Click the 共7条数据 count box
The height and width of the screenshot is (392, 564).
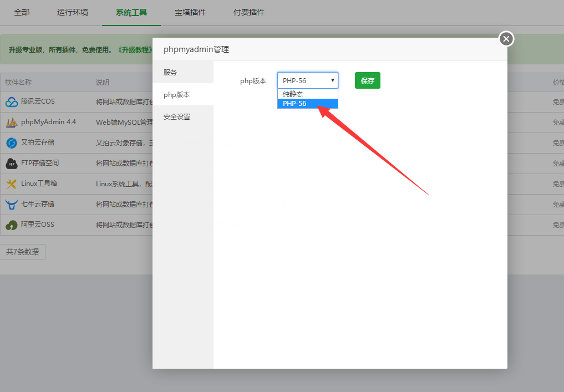click(x=23, y=252)
